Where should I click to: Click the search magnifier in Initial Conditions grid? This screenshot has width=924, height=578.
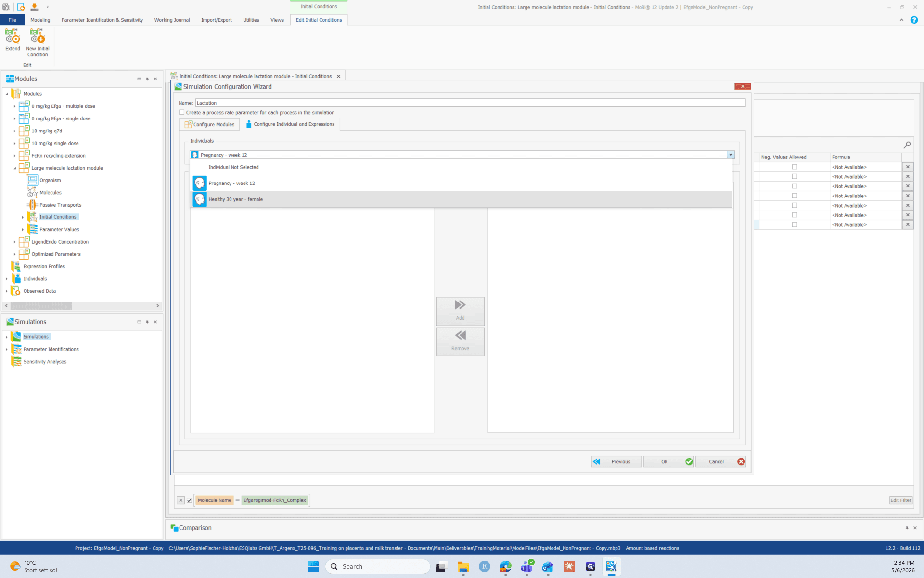[907, 144]
